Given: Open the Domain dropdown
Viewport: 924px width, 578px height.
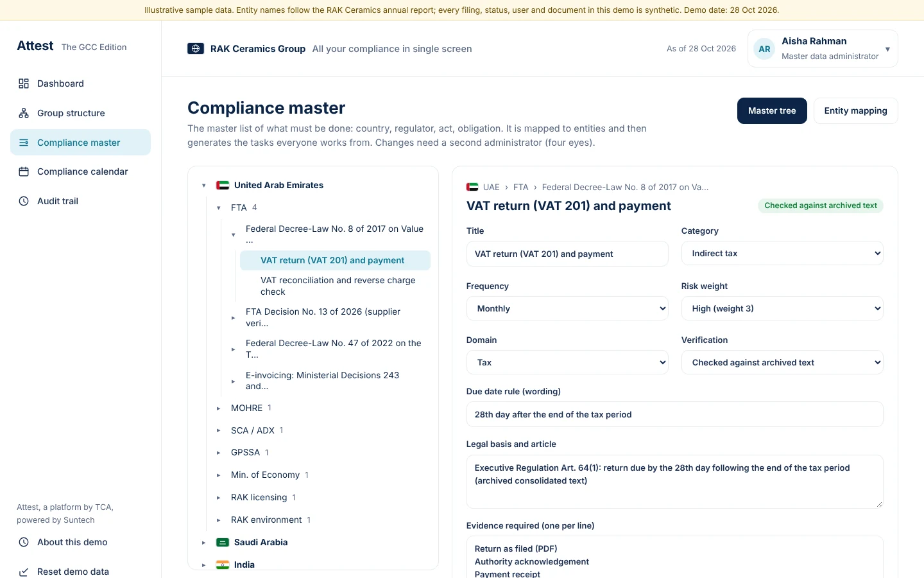Looking at the screenshot, I should 567,362.
